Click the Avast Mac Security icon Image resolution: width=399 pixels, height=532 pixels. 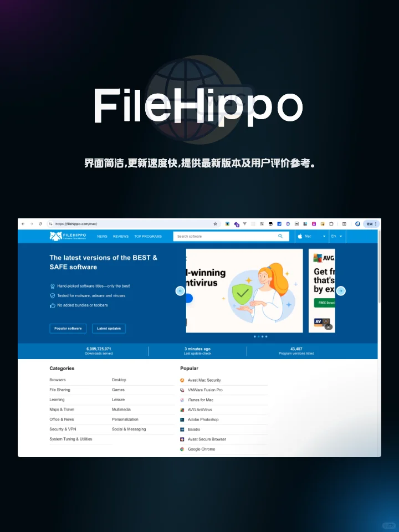point(182,380)
